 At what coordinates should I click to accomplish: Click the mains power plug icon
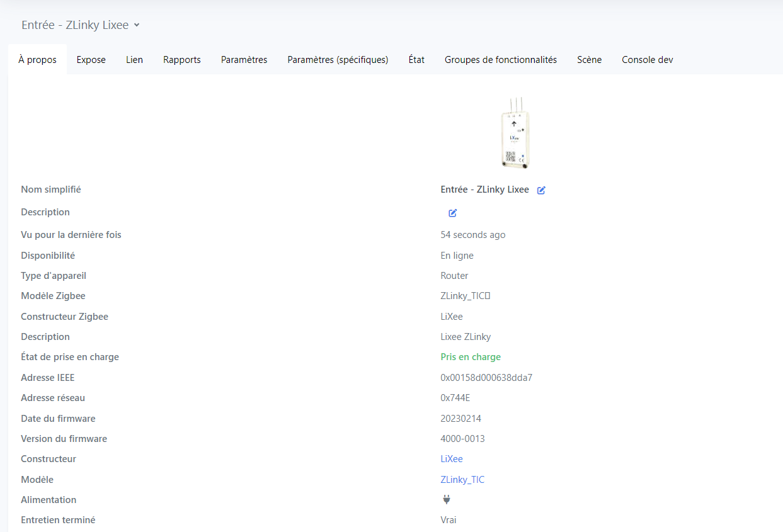[446, 500]
